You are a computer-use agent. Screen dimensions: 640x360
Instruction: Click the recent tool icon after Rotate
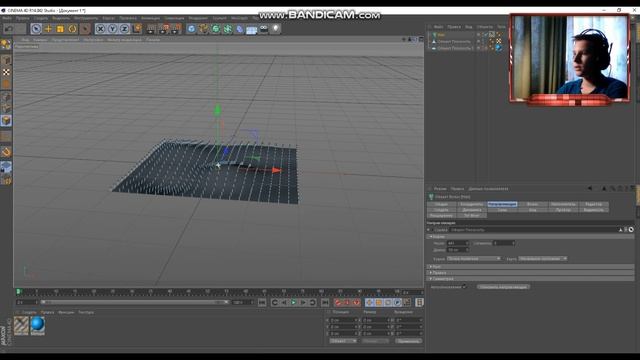pyautogui.click(x=85, y=29)
